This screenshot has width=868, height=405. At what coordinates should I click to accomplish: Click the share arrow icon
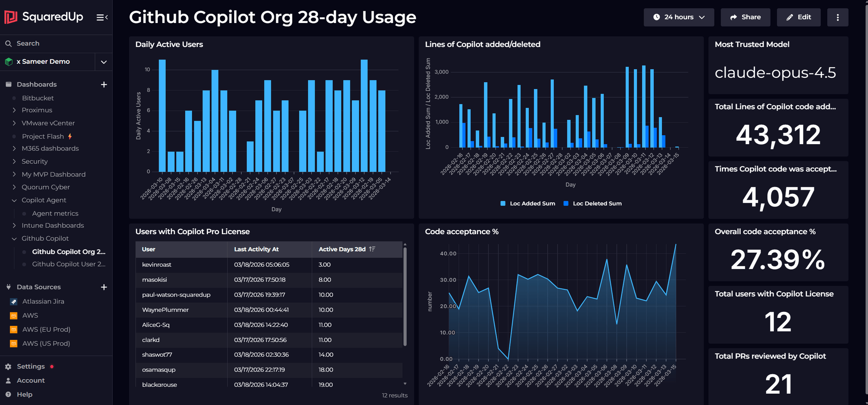tap(734, 17)
